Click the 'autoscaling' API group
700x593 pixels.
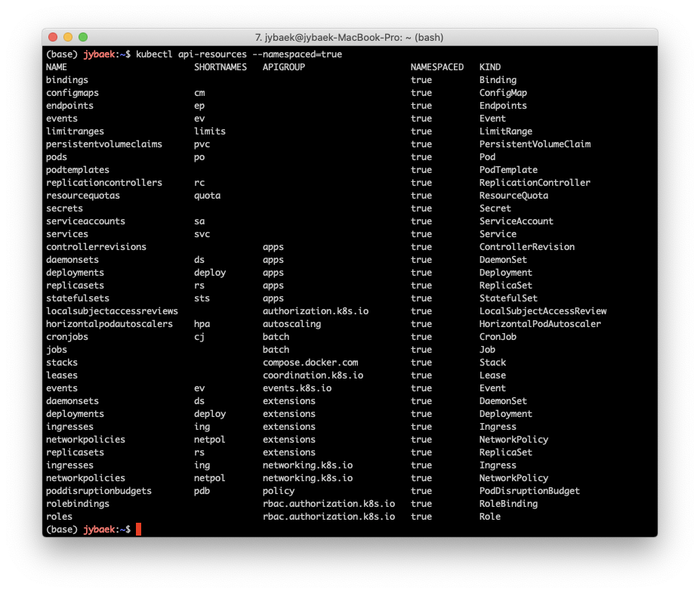point(291,324)
